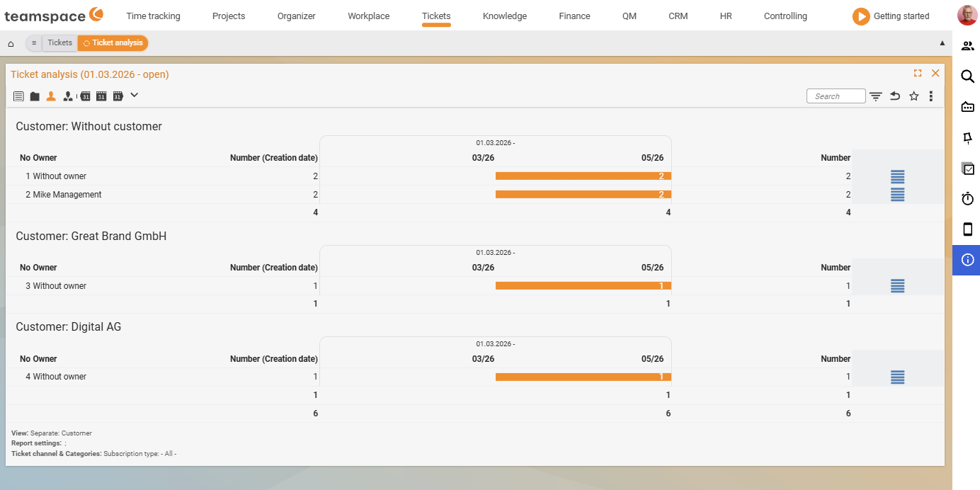Click the teamspace logo
Image resolution: width=980 pixels, height=490 pixels.
pyautogui.click(x=54, y=15)
